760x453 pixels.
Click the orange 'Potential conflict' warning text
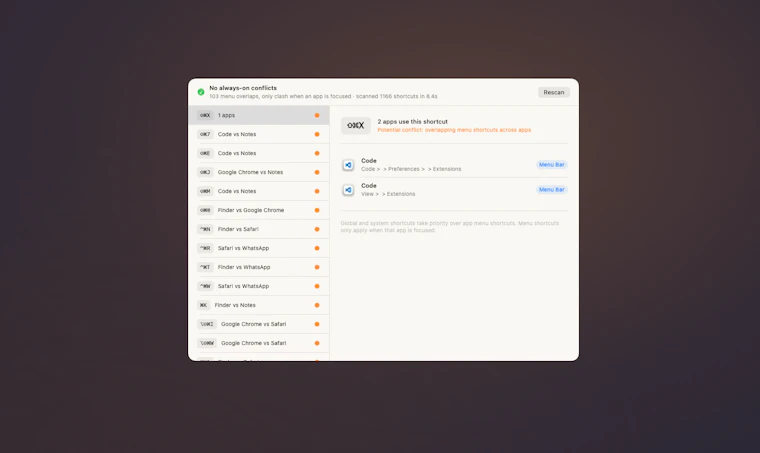pyautogui.click(x=454, y=130)
